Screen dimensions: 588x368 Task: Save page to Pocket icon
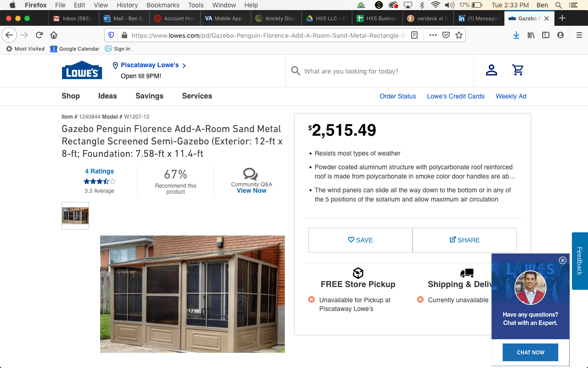click(446, 35)
